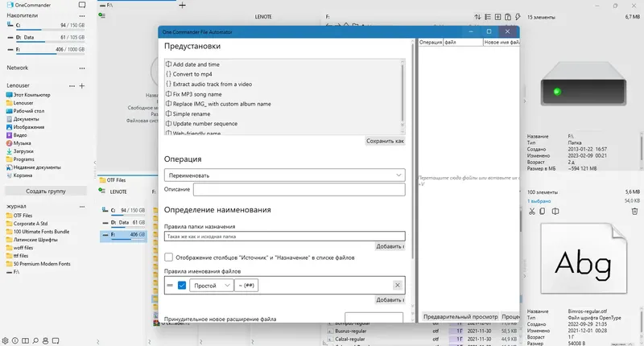Click the paste clipboard icon in the top toolbar
Viewport: 644px width, 346px height.
(508, 17)
